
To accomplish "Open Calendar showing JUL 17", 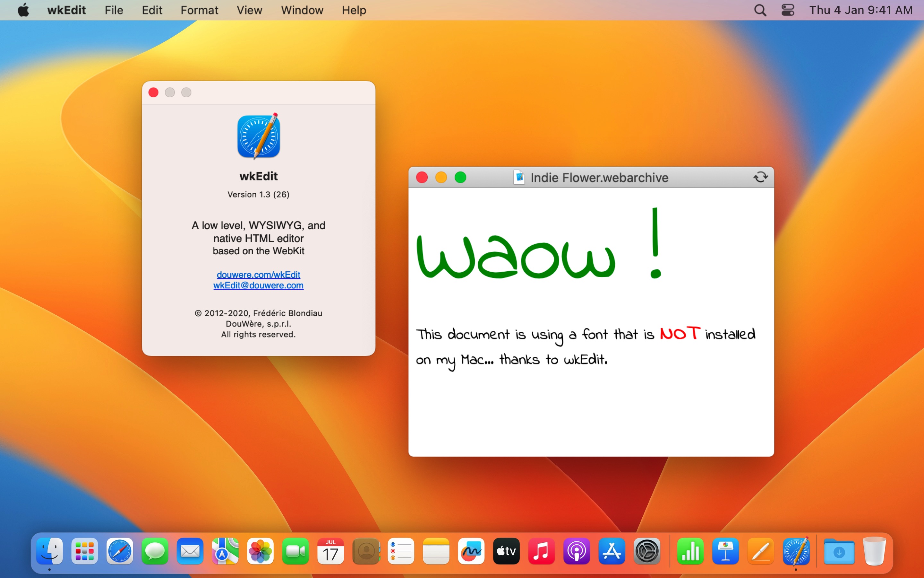I will coord(331,551).
